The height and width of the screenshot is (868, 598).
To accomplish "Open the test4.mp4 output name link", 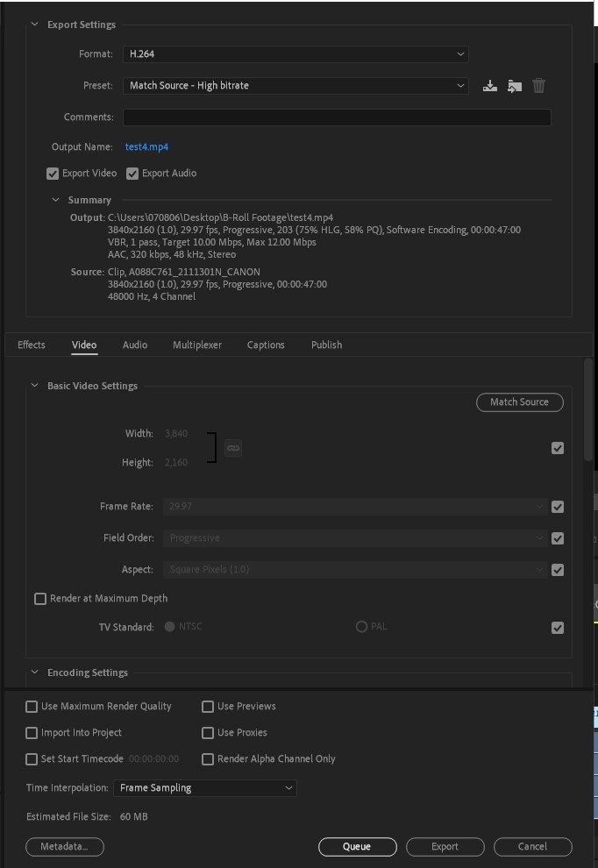I will pyautogui.click(x=146, y=146).
